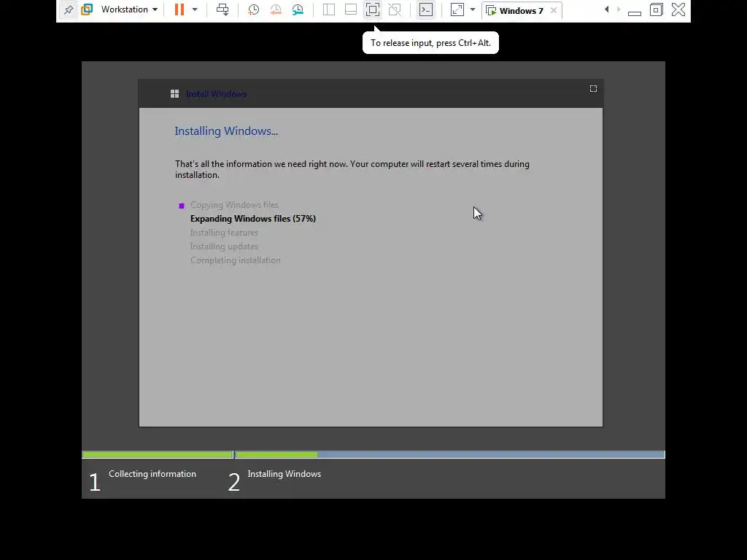This screenshot has width=747, height=560.
Task: Click the Windows logo in setup title bar
Action: click(175, 94)
